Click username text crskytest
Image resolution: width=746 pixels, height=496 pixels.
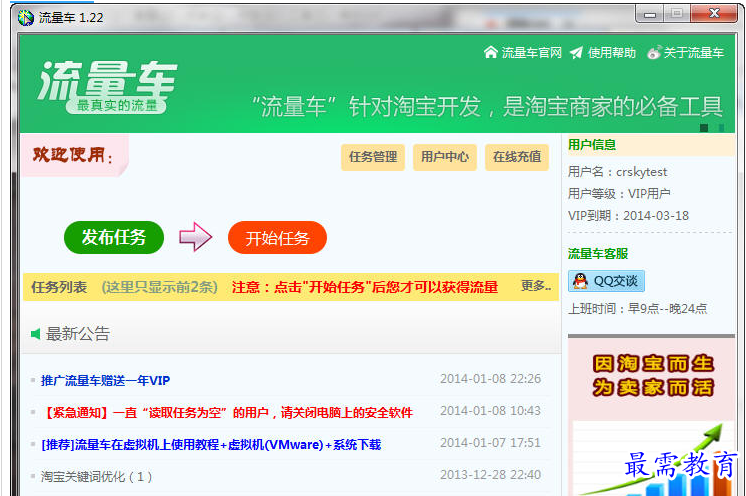(x=642, y=172)
